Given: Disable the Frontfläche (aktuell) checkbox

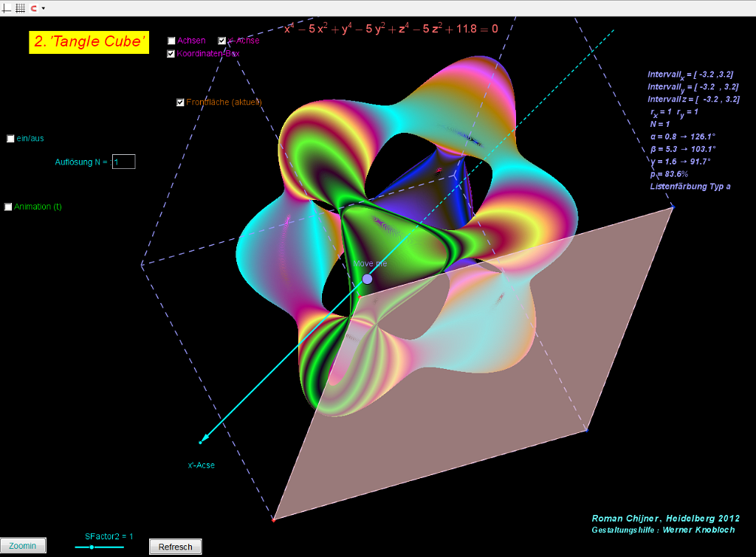Looking at the screenshot, I should pos(180,103).
